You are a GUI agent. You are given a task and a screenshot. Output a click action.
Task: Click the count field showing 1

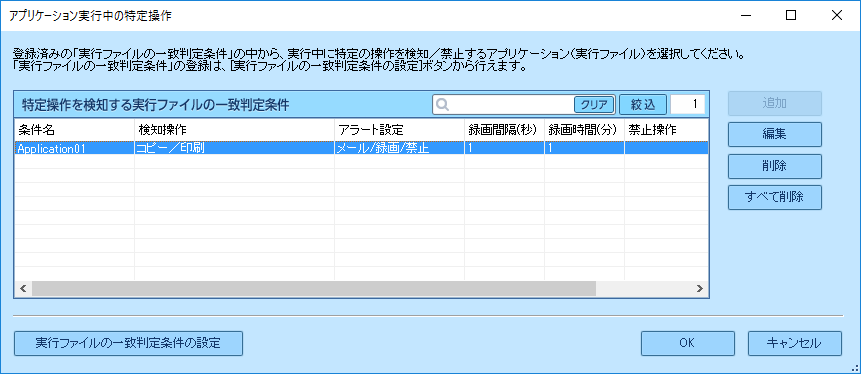pyautogui.click(x=688, y=104)
